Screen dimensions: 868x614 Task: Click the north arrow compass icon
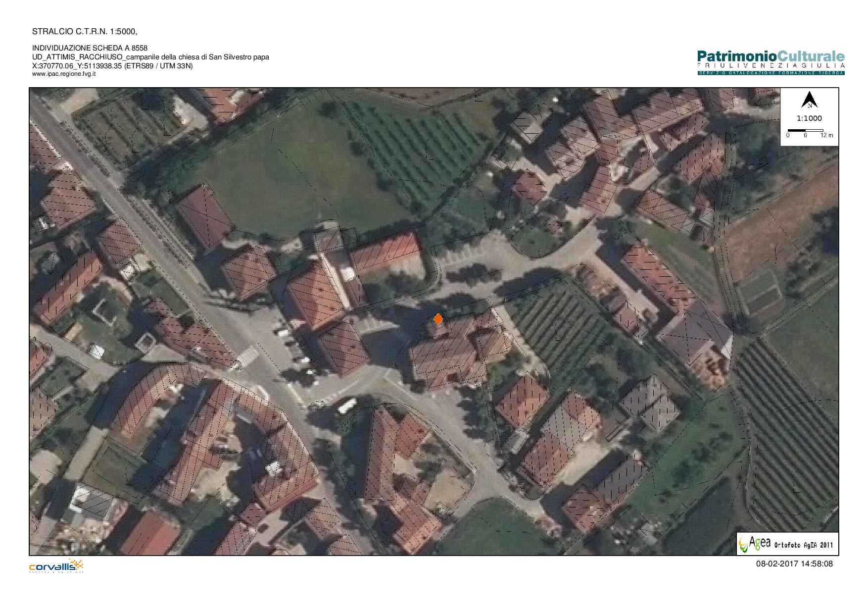[809, 100]
